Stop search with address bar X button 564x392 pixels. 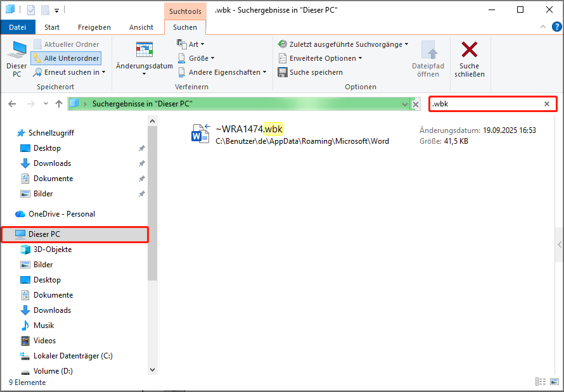(x=416, y=104)
